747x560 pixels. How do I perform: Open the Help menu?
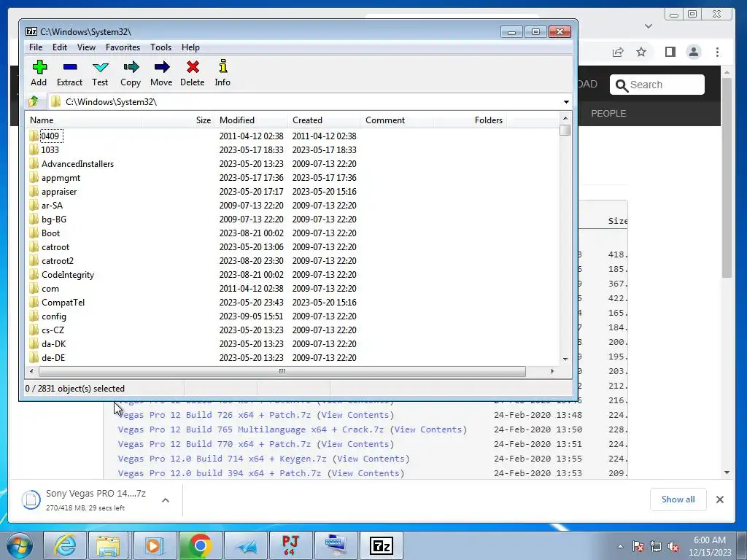click(190, 47)
